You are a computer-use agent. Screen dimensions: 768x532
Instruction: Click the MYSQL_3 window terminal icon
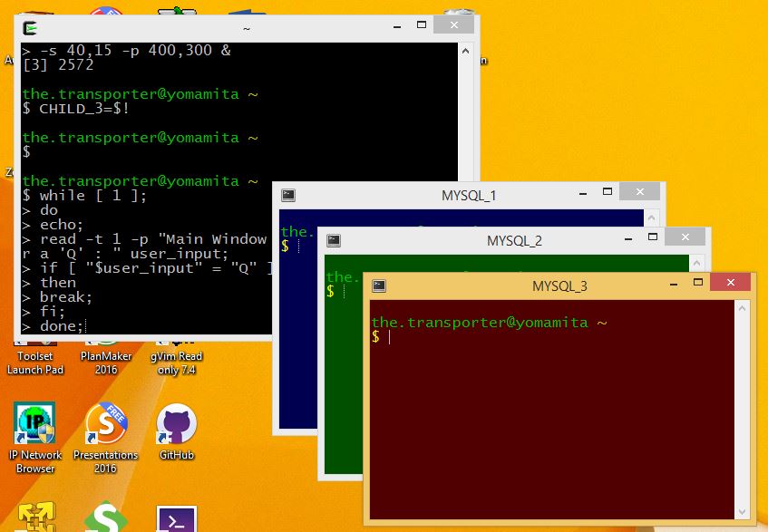pyautogui.click(x=379, y=285)
